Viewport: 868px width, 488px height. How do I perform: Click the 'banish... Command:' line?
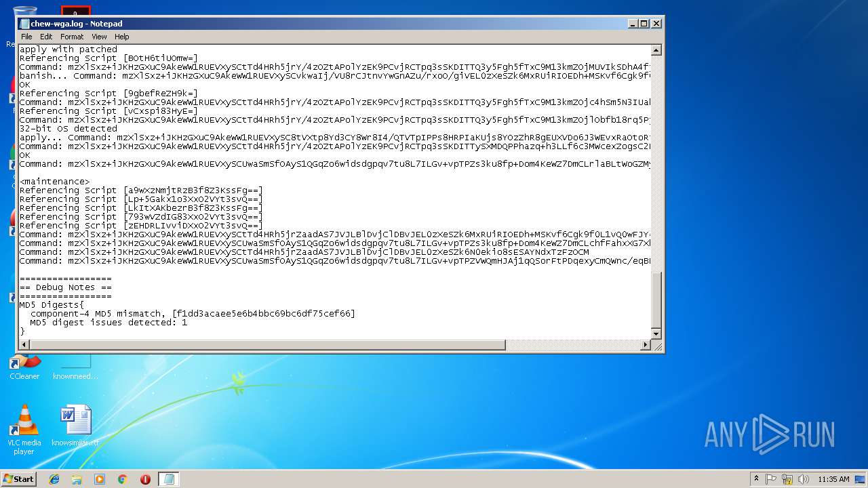(335, 76)
